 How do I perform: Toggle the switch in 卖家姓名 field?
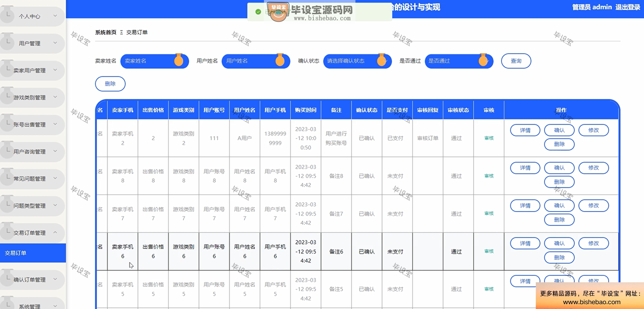tap(179, 61)
